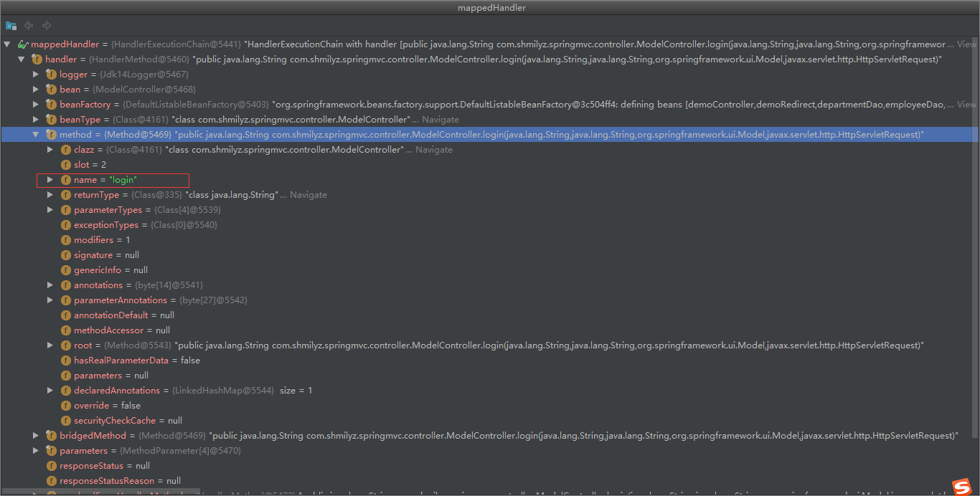
Task: Click the blue folder icon in the toolbar
Action: (11, 25)
